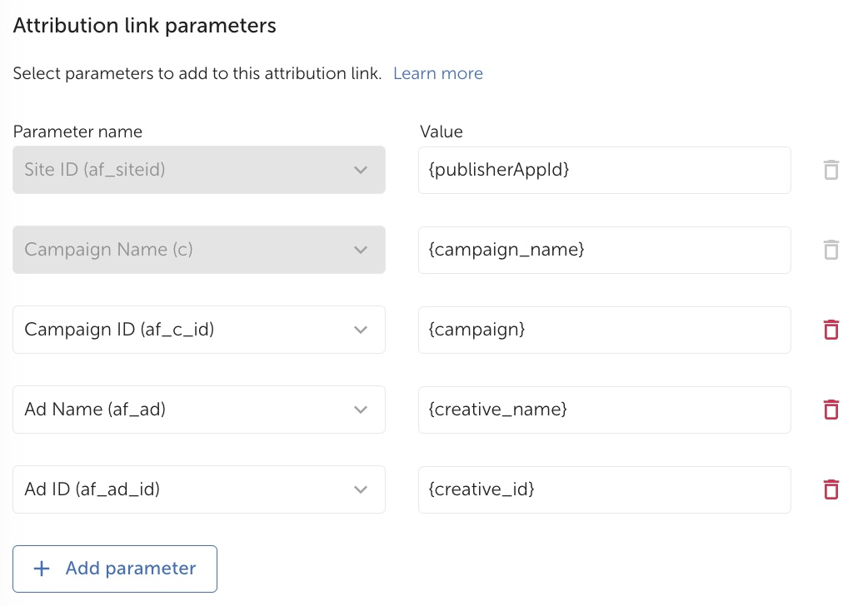The image size is (868, 606).
Task: Click the chevron arrow in Campaign ID selector
Action: tap(361, 330)
